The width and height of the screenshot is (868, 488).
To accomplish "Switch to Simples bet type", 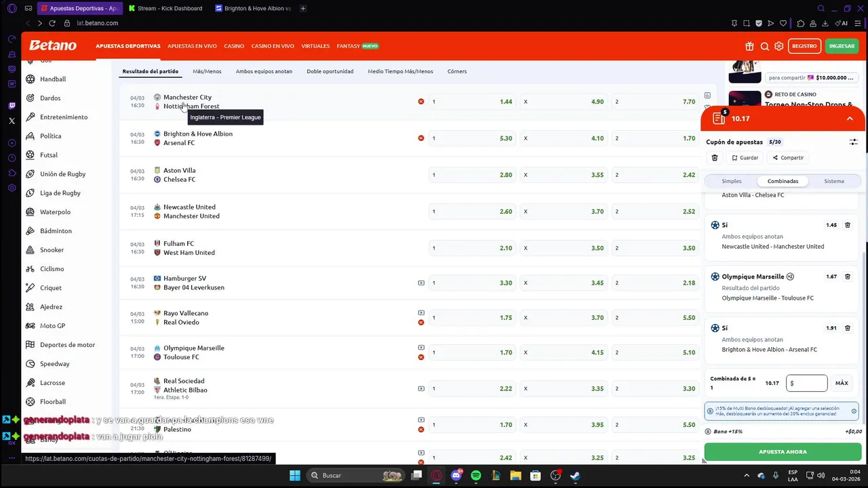I will tap(732, 181).
